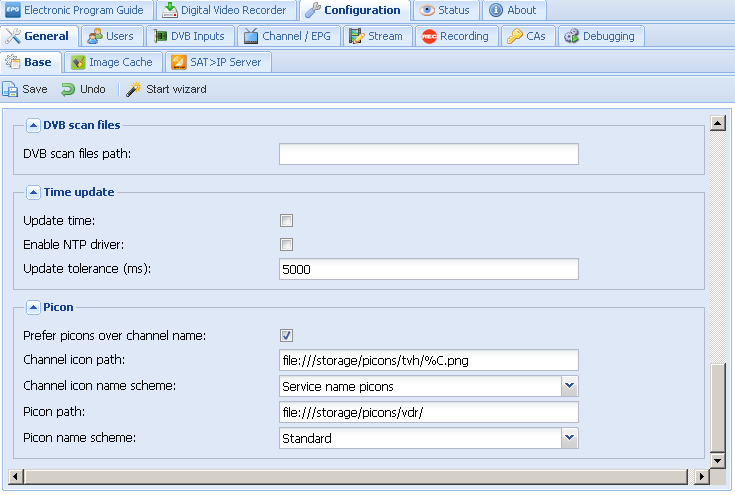Click the CAs key icon
The image size is (735, 495).
click(x=515, y=36)
